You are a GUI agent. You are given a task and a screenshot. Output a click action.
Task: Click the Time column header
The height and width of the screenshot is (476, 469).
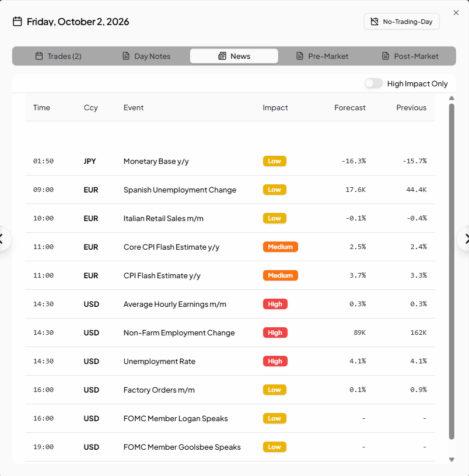[41, 108]
